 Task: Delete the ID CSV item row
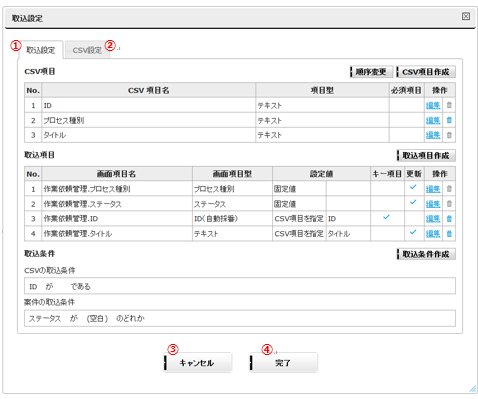coord(449,105)
